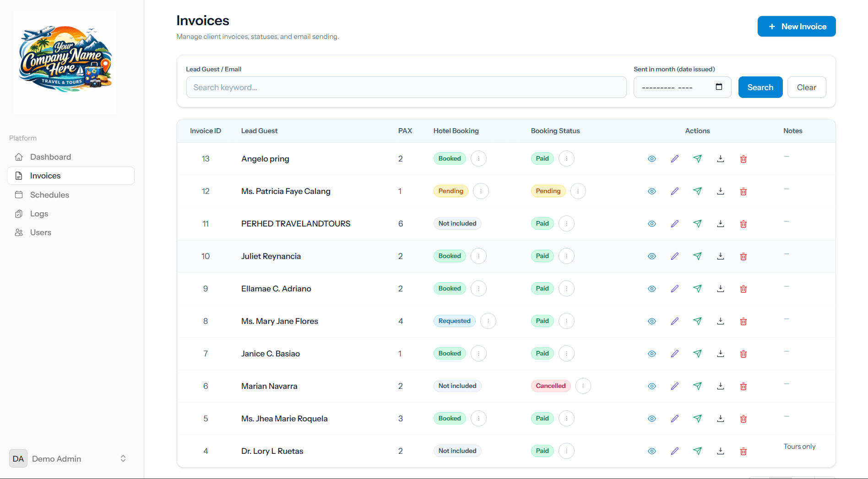
Task: Switch to the Dashboard page
Action: (x=50, y=156)
